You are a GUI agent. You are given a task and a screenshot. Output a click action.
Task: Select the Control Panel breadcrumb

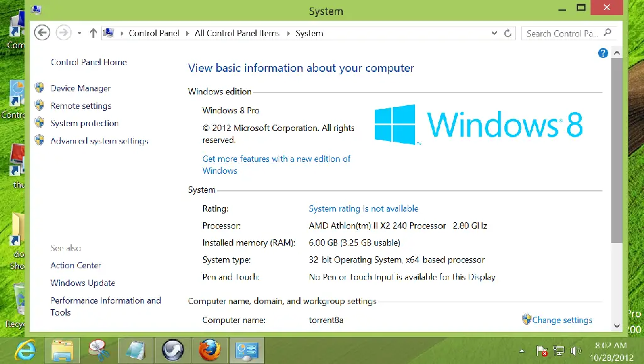(154, 33)
